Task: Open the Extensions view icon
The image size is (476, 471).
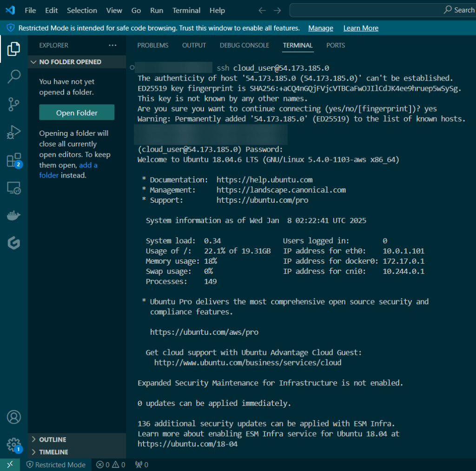Action: [x=13, y=160]
